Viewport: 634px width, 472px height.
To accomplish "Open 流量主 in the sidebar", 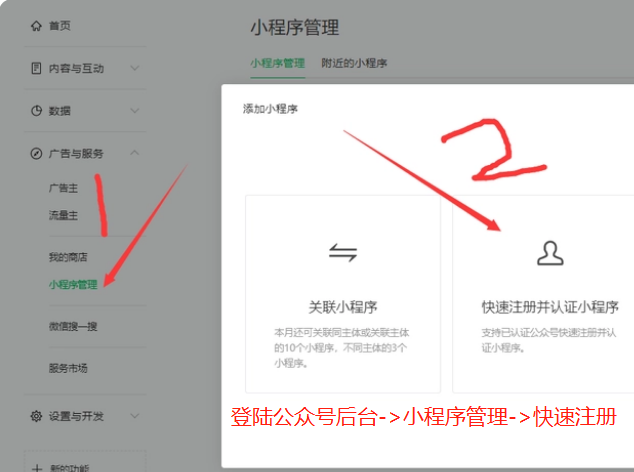I will pyautogui.click(x=62, y=214).
